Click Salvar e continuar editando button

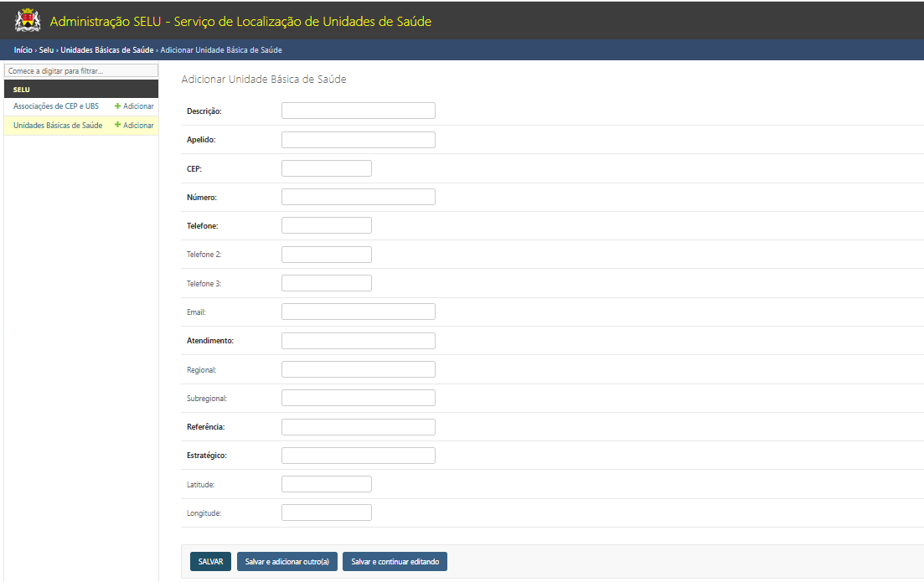coord(395,561)
